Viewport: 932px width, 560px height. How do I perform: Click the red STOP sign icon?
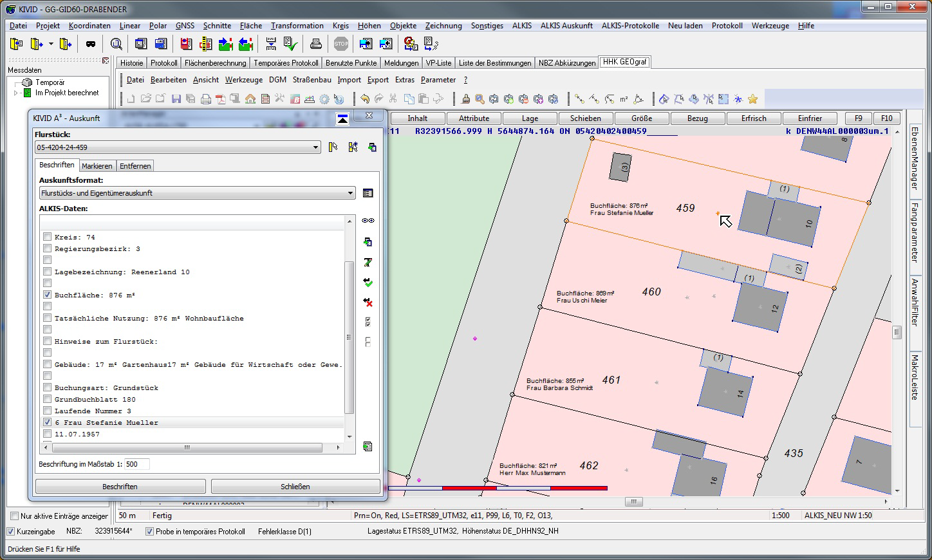341,44
